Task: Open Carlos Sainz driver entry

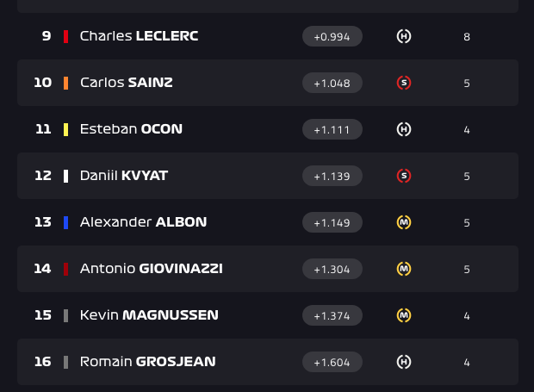Action: tap(268, 83)
